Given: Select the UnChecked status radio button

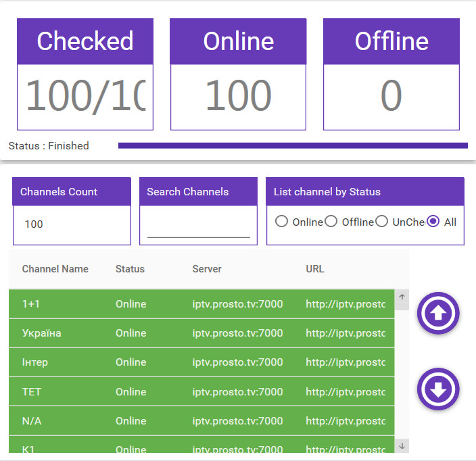Looking at the screenshot, I should 382,222.
